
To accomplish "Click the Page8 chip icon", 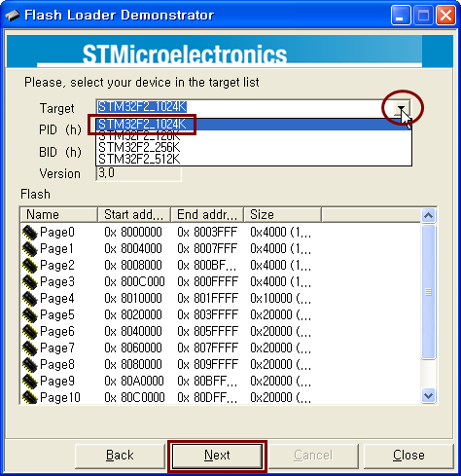I will pyautogui.click(x=30, y=365).
